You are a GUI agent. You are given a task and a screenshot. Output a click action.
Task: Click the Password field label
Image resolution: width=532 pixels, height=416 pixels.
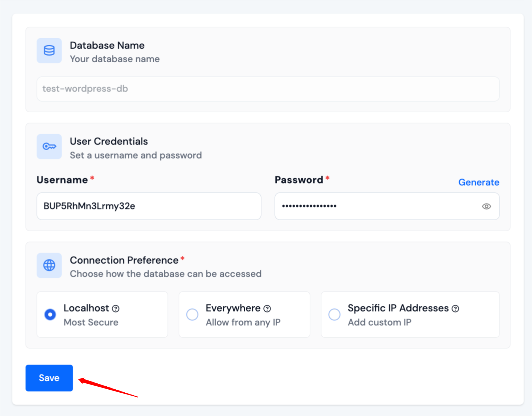tap(299, 180)
